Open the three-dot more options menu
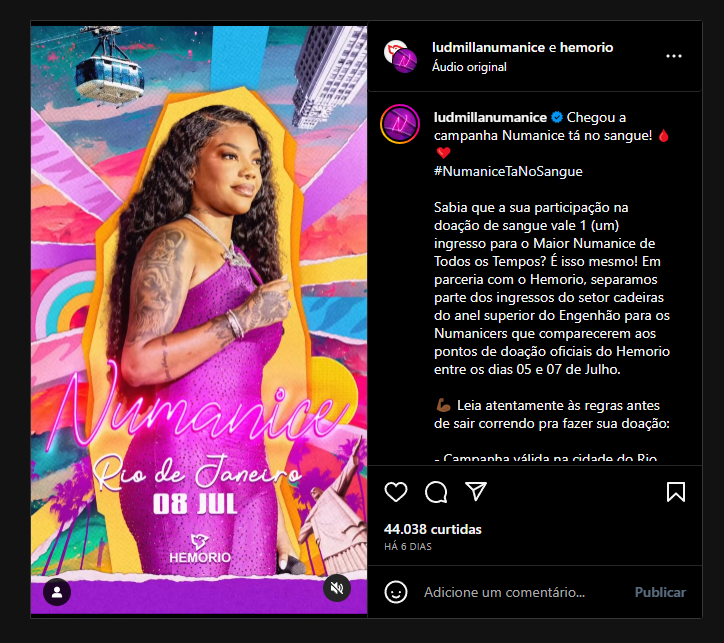Viewport: 724px width, 643px height. (674, 56)
